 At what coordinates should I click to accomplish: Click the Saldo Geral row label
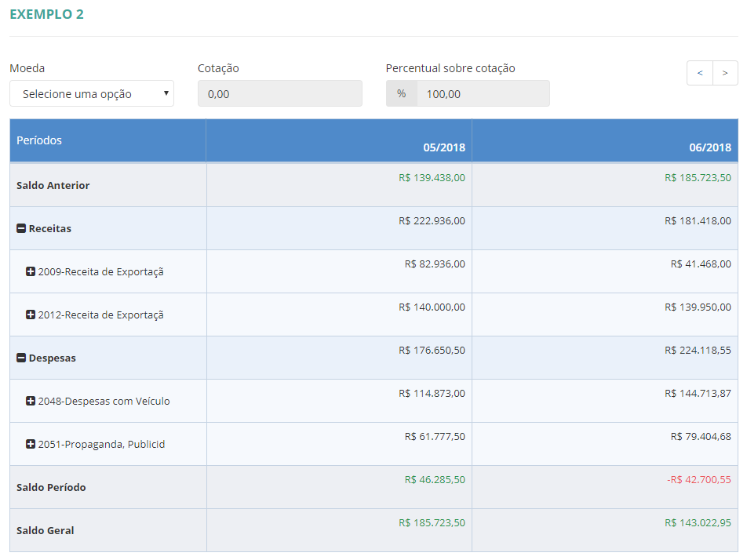click(46, 531)
